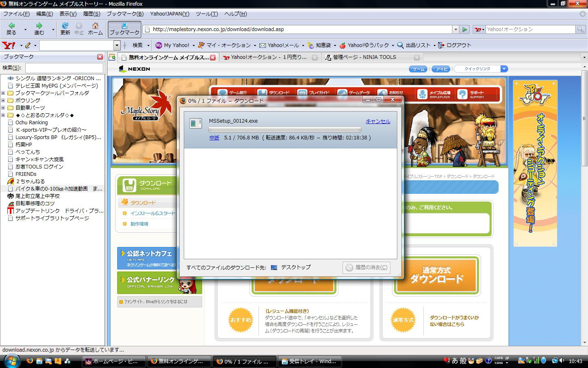Click the Forward (進む) navigation arrow

pos(39,29)
